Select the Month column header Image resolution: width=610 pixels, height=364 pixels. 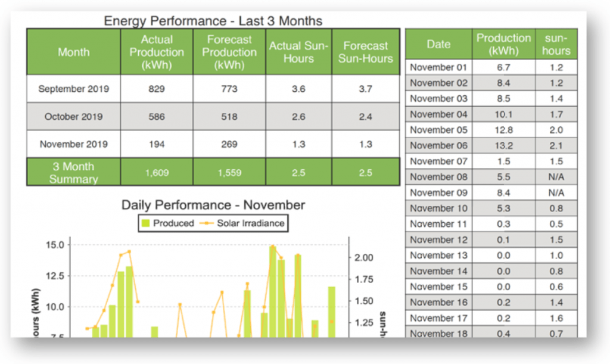[73, 51]
